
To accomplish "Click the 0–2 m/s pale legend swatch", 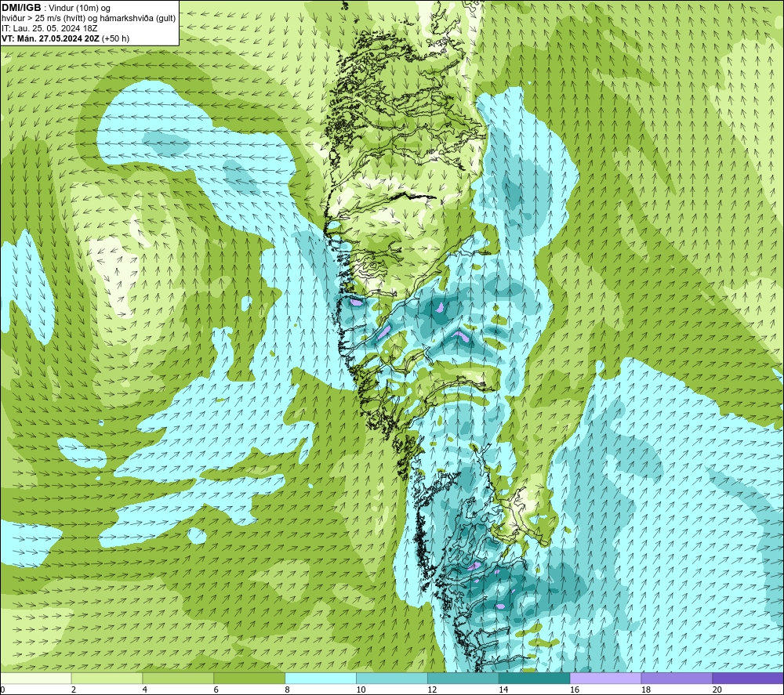I will pos(36,678).
